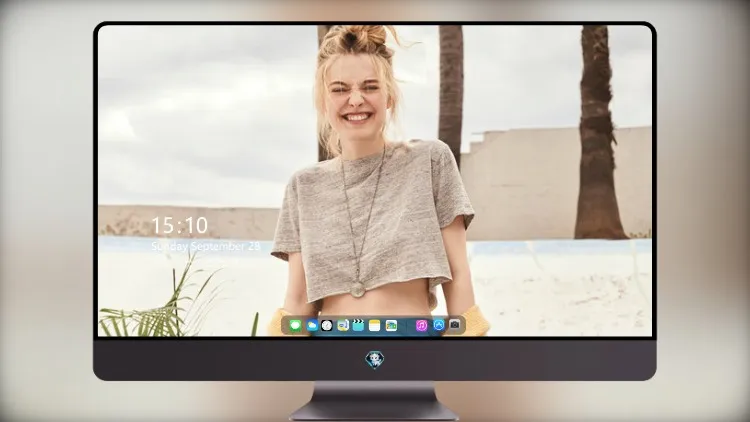Click the 15:10 clock widget
This screenshot has height=422, width=750.
[x=179, y=225]
